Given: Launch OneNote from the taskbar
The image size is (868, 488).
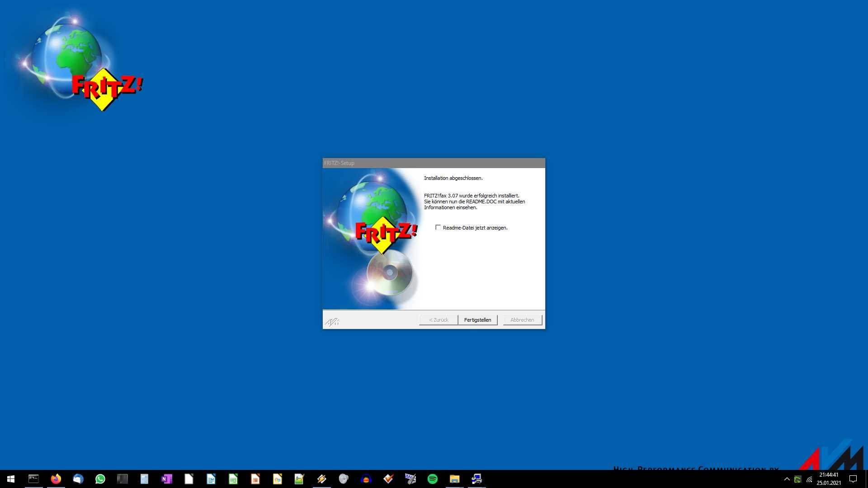Looking at the screenshot, I should [166, 479].
